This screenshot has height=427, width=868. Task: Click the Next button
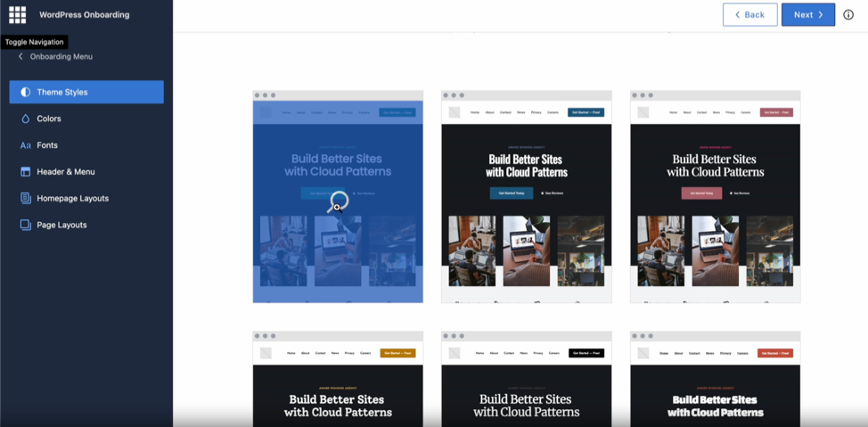808,15
